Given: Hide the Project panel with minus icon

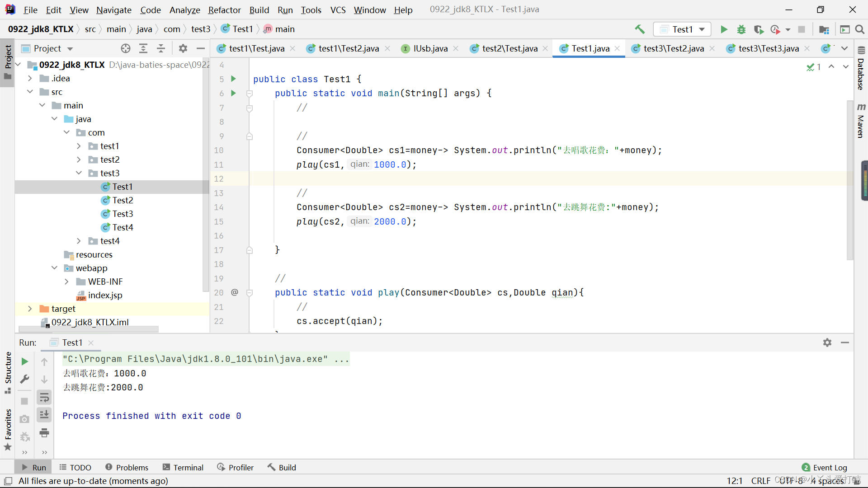Looking at the screenshot, I should coord(201,48).
